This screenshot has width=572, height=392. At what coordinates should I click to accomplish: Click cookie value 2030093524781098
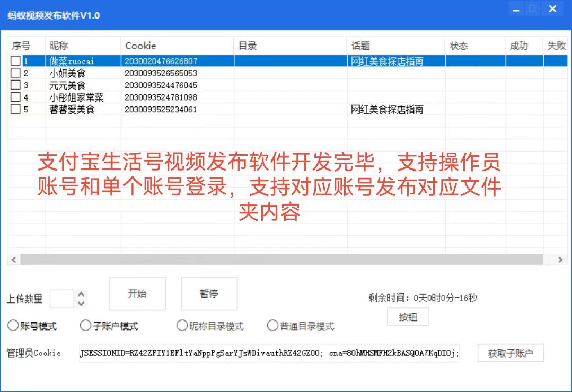click(x=161, y=97)
